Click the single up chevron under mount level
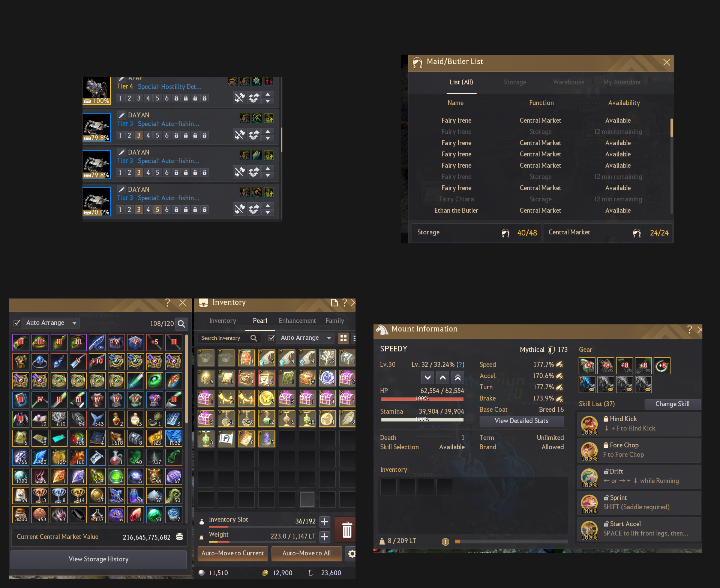Viewport: 720px width, 588px height. click(442, 377)
